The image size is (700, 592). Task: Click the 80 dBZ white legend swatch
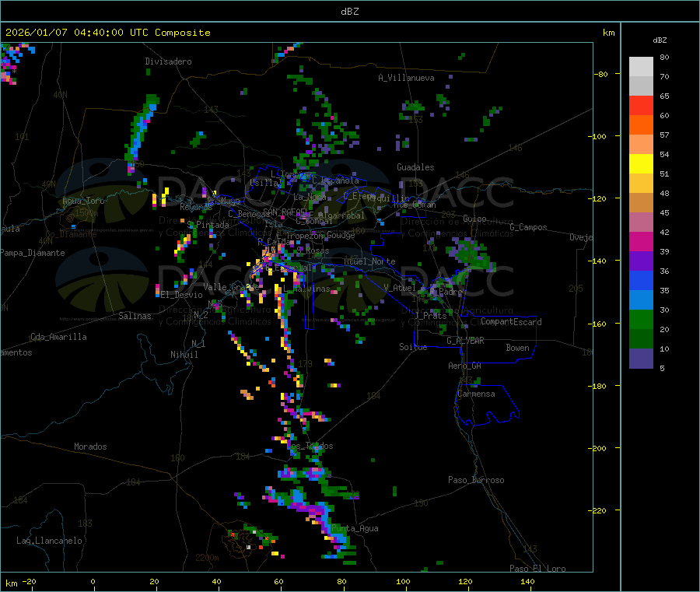[x=641, y=67]
